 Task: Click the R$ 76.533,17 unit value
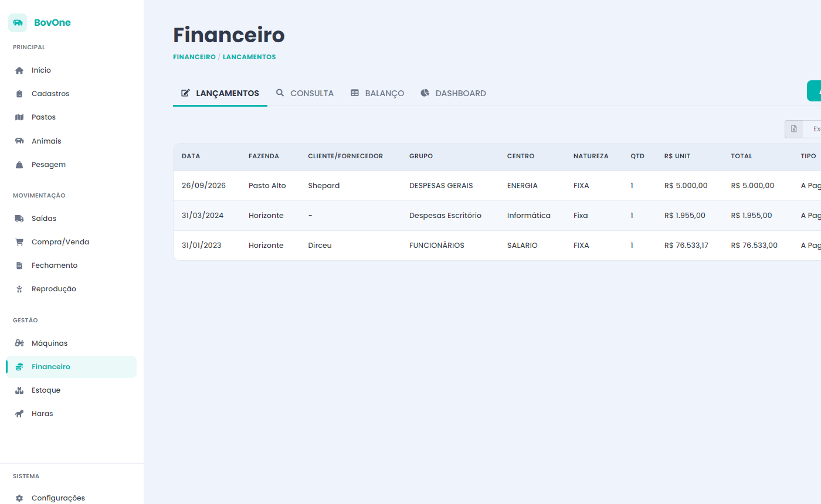686,246
